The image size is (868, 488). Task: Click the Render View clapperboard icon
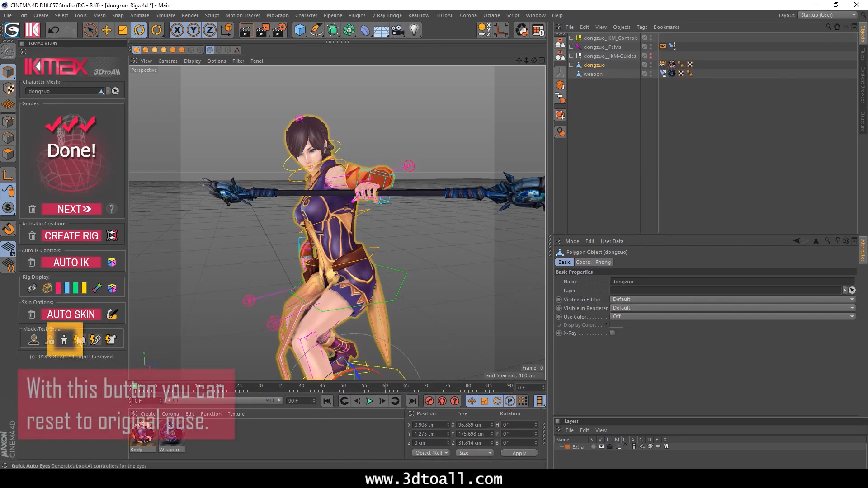[x=246, y=30]
